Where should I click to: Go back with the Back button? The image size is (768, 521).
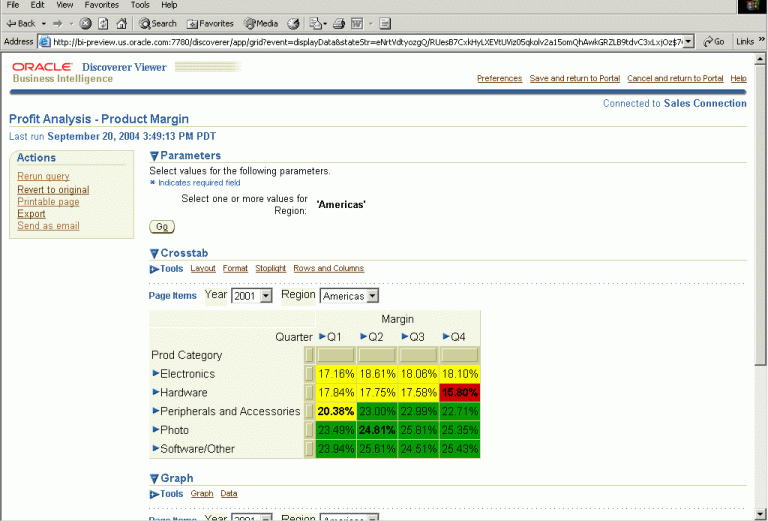tap(21, 24)
